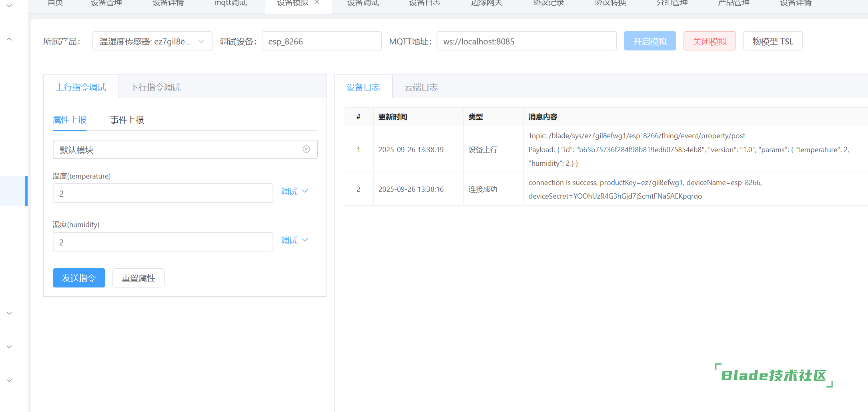Click the MQTT地址 label
The image size is (868, 412).
click(411, 42)
